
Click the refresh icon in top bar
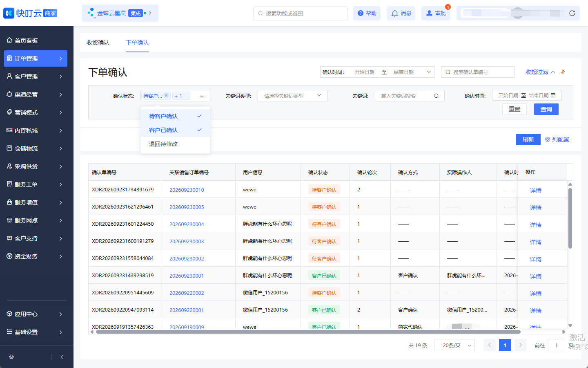click(x=572, y=13)
